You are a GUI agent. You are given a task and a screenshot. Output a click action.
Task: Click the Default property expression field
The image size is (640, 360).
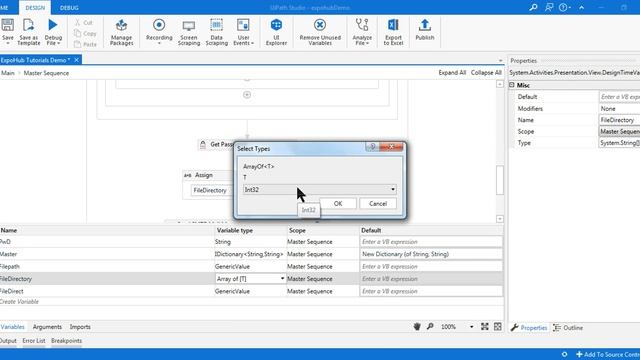coord(619,97)
